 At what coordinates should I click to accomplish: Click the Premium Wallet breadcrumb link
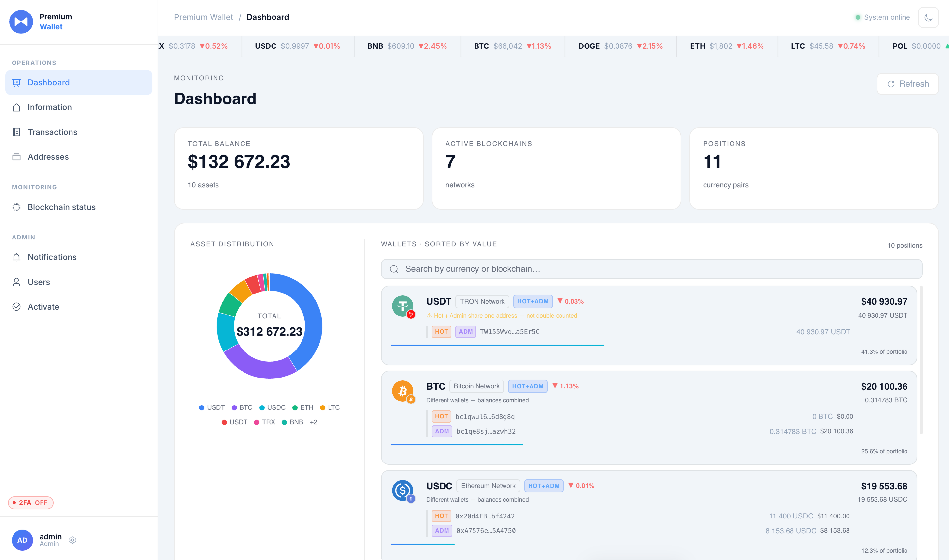pos(203,17)
